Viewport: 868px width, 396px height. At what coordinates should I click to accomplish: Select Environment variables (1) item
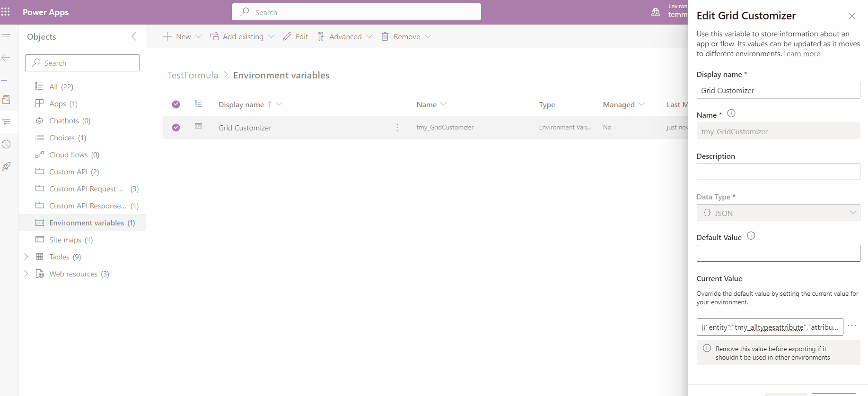click(x=82, y=223)
